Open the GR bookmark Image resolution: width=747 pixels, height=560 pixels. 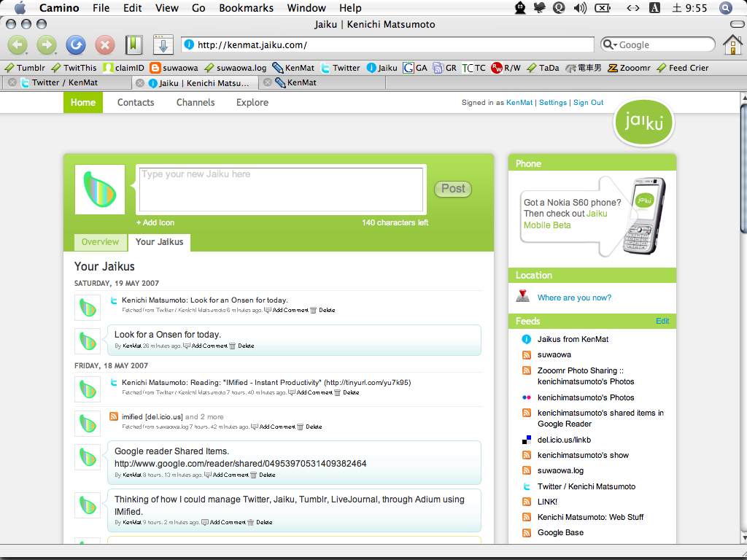[x=444, y=68]
